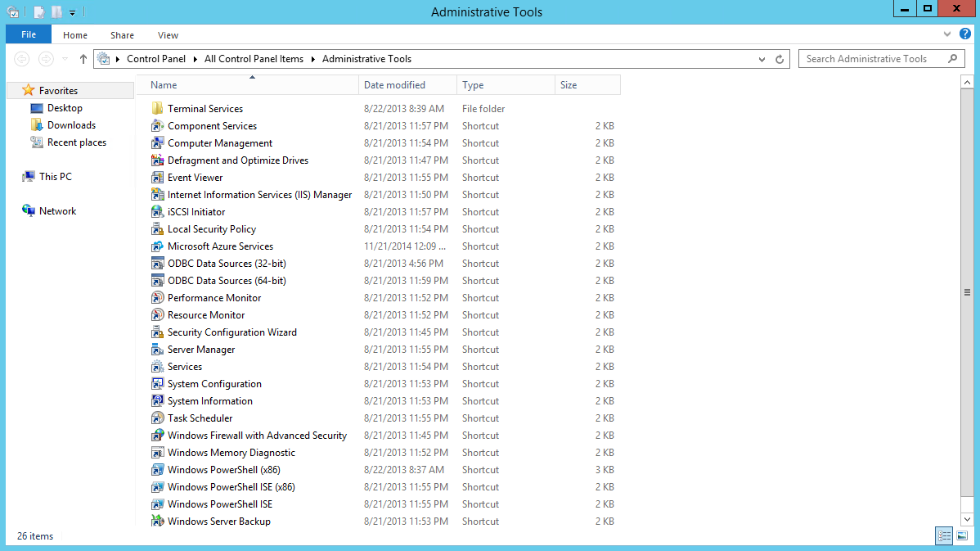Viewport: 980px width, 551px height.
Task: Sort by the Name column header
Action: 248,85
